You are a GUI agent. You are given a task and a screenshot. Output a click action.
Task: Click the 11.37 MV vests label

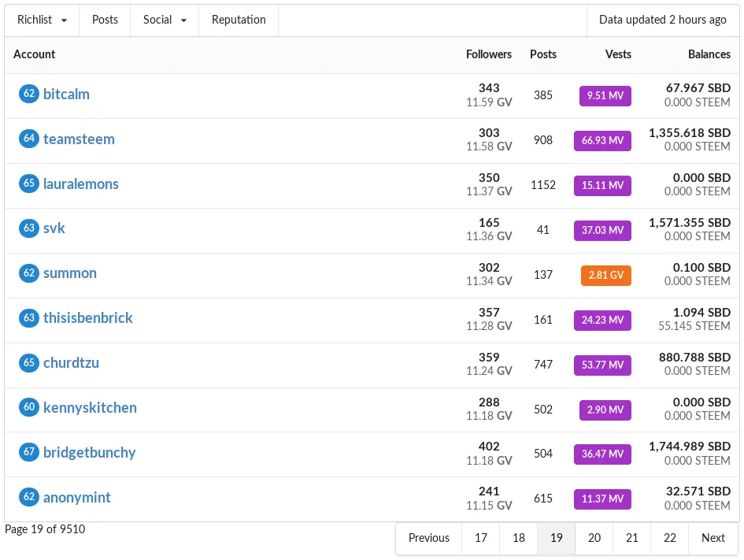(602, 499)
